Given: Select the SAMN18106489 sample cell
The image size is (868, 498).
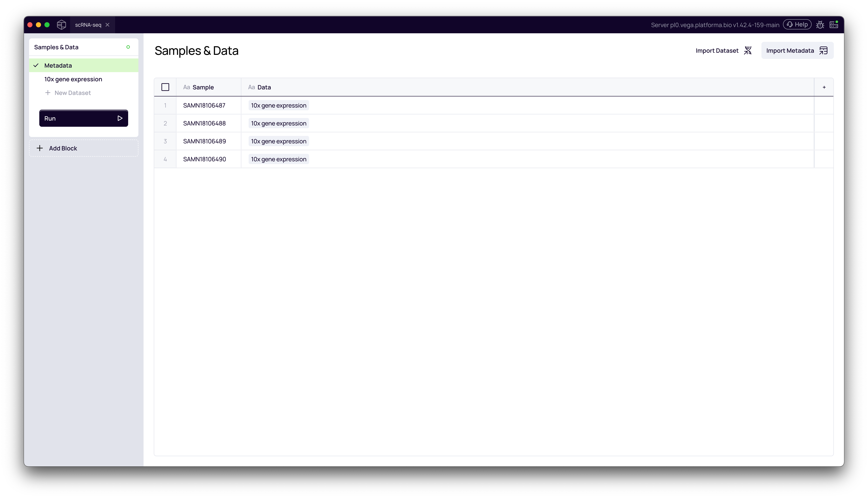Looking at the screenshot, I should tap(204, 141).
